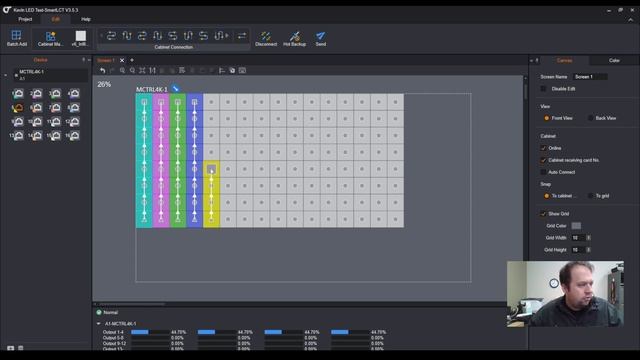
Task: Pin the Device panel
Action: pyautogui.click(x=84, y=60)
